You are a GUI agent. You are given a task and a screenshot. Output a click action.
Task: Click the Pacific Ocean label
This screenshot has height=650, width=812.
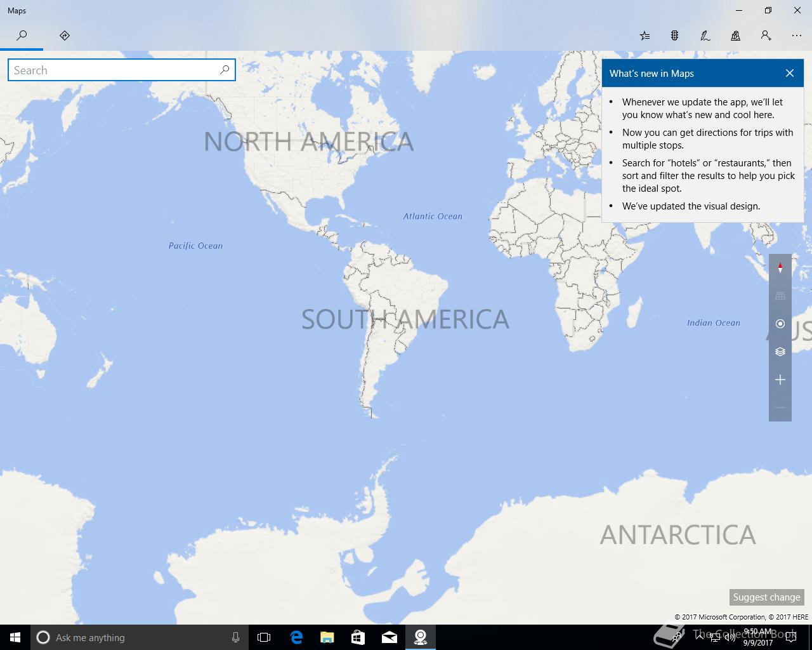pyautogui.click(x=195, y=246)
